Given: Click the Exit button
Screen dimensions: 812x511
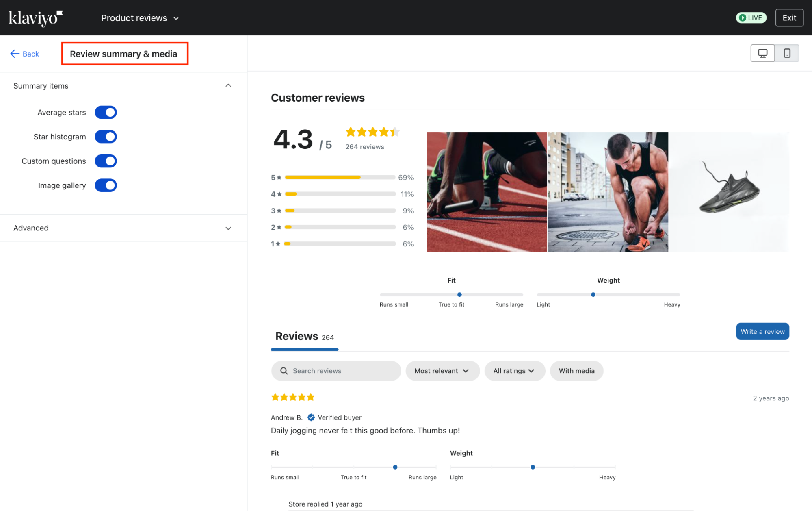Looking at the screenshot, I should (789, 18).
